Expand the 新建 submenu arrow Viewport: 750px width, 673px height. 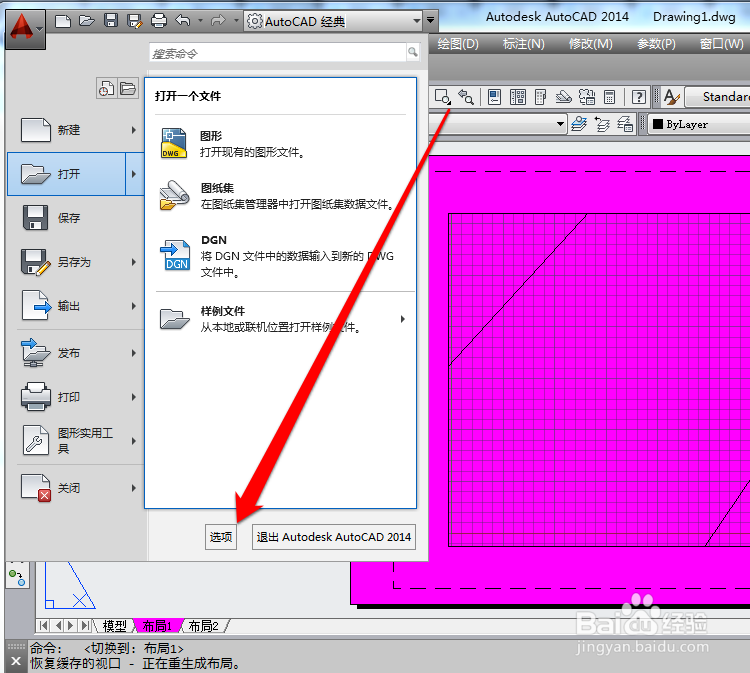(x=134, y=130)
